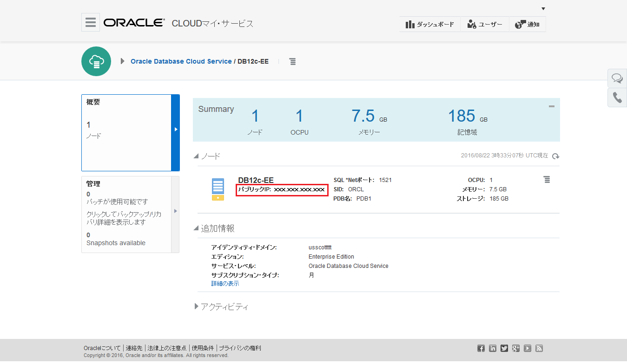Viewport: 627px width, 364px height.
Task: Expand the top-right account dropdown arrow
Action: pyautogui.click(x=543, y=9)
